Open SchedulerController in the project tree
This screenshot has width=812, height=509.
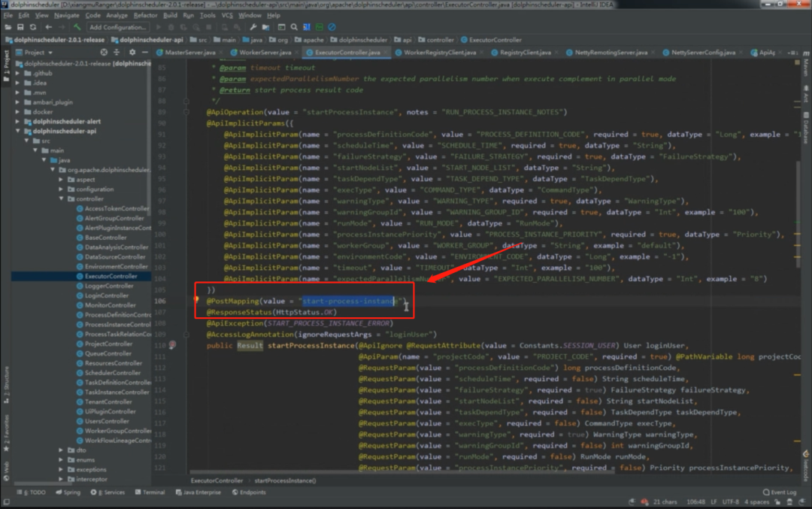pyautogui.click(x=112, y=373)
